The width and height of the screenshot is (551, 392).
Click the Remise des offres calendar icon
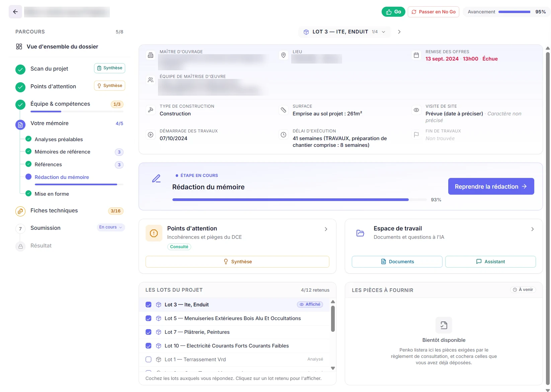(x=416, y=55)
